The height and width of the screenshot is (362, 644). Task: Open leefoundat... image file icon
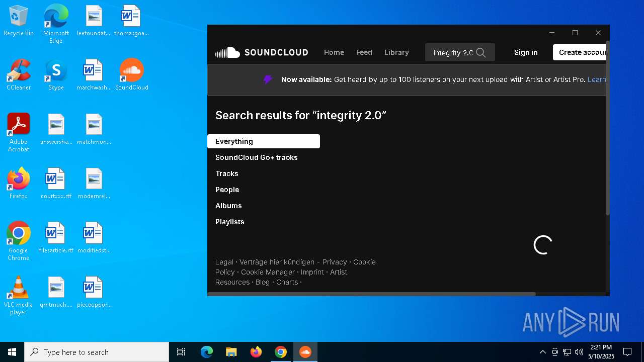pyautogui.click(x=94, y=21)
